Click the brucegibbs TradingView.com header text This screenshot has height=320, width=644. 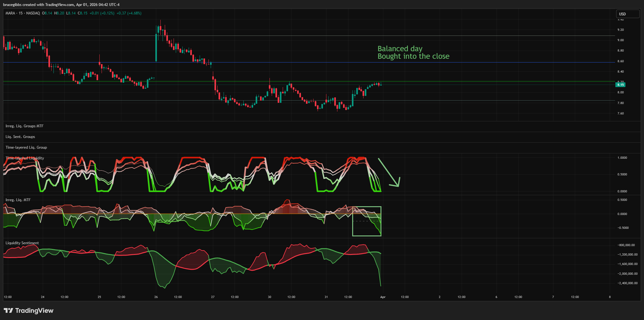pyautogui.click(x=61, y=5)
